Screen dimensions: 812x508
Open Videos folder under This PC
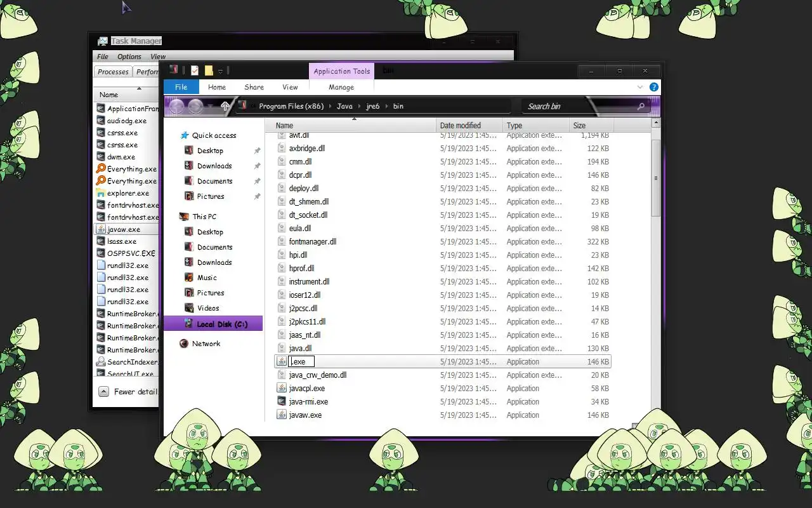coord(208,308)
